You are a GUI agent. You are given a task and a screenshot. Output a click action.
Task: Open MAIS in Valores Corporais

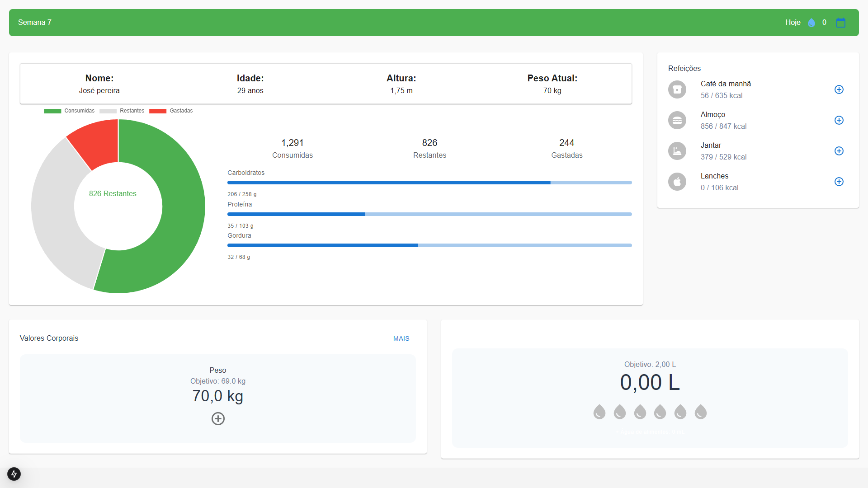click(x=401, y=338)
